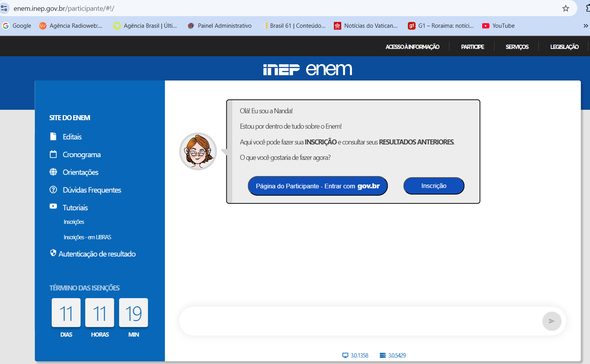Open Autenticação de resultado link
Screen dimensions: 590x364
tap(97, 254)
